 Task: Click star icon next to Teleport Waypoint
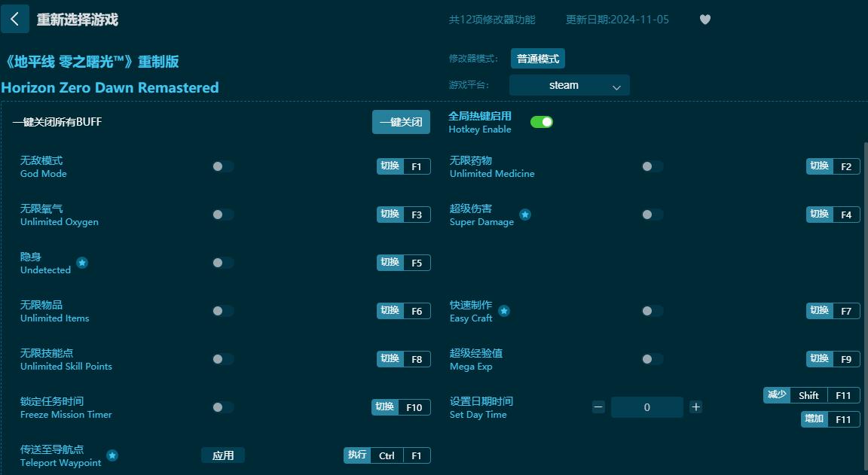(112, 455)
